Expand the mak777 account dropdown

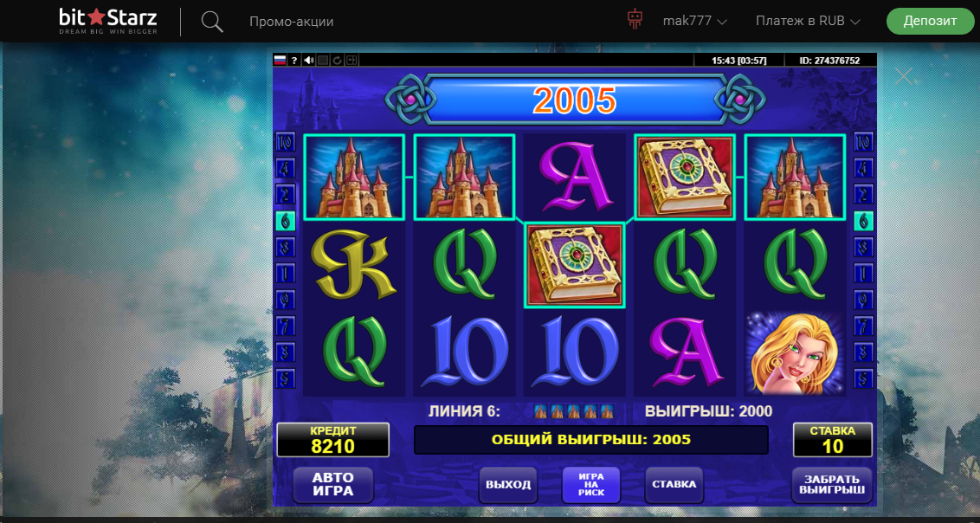point(694,21)
